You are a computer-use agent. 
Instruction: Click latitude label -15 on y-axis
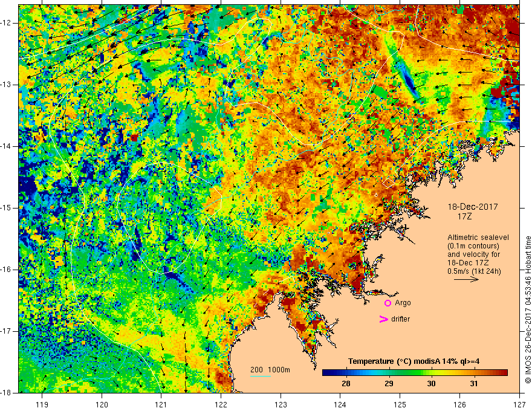(x=6, y=208)
